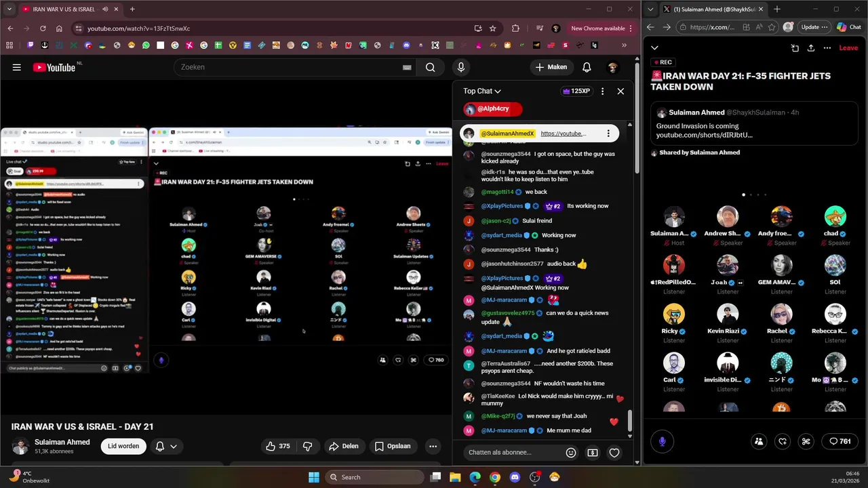Send a heart reaction in chat

[x=614, y=453]
